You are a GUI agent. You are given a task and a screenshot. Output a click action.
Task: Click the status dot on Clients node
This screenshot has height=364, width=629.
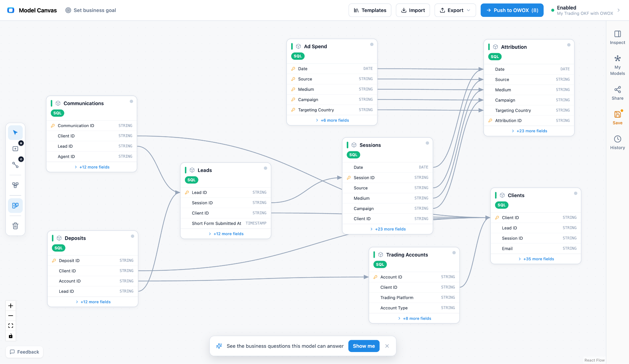pyautogui.click(x=576, y=193)
